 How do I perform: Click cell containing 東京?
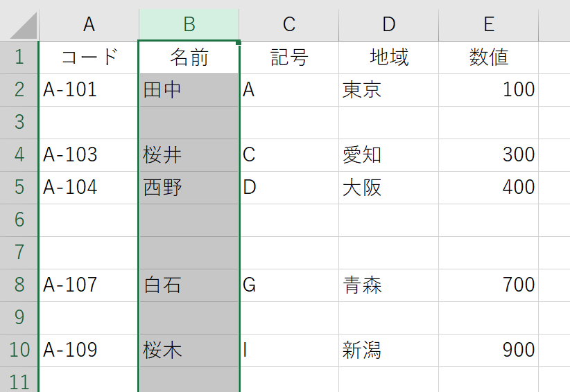[x=388, y=90]
